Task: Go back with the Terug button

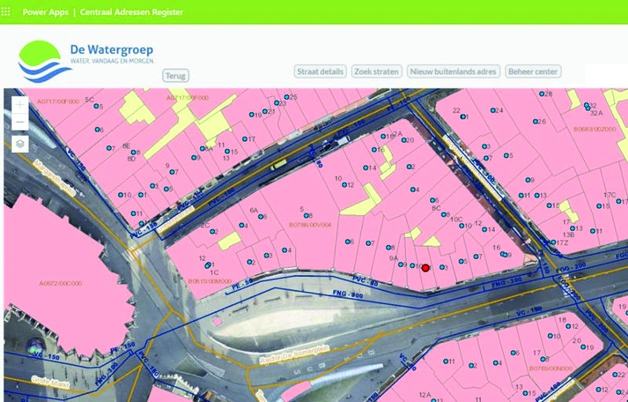Action: click(176, 75)
